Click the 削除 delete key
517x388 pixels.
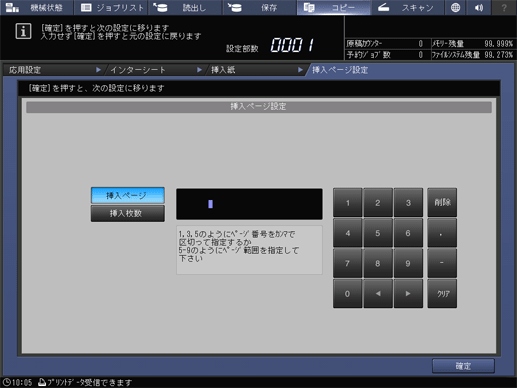pos(442,203)
